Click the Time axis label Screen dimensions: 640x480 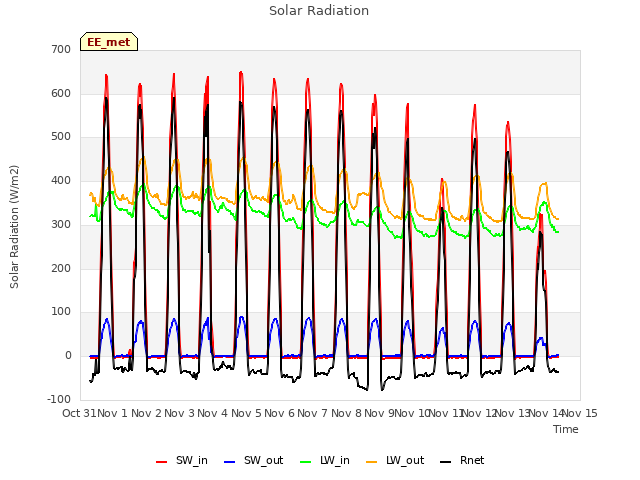pyautogui.click(x=566, y=429)
